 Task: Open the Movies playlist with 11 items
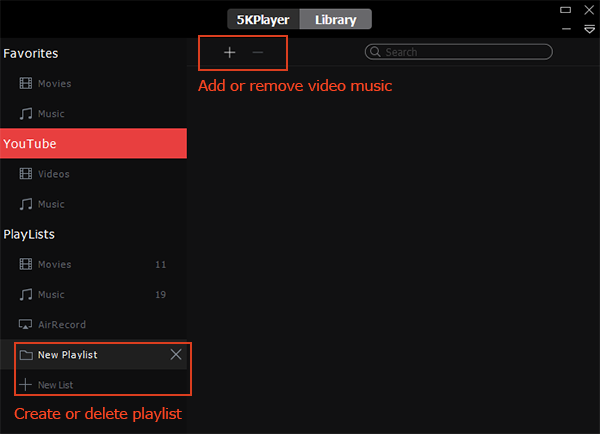click(x=93, y=264)
